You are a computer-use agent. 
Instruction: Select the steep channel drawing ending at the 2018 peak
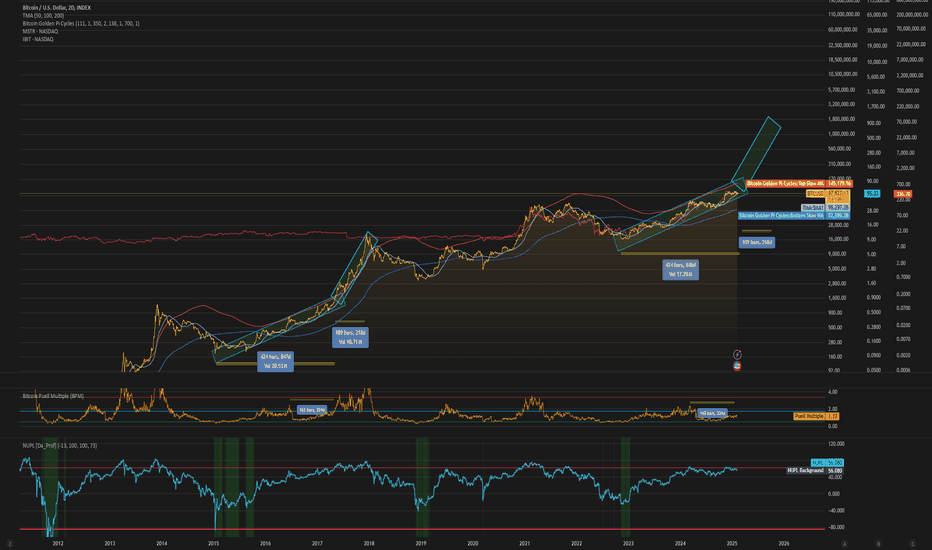[x=355, y=269]
